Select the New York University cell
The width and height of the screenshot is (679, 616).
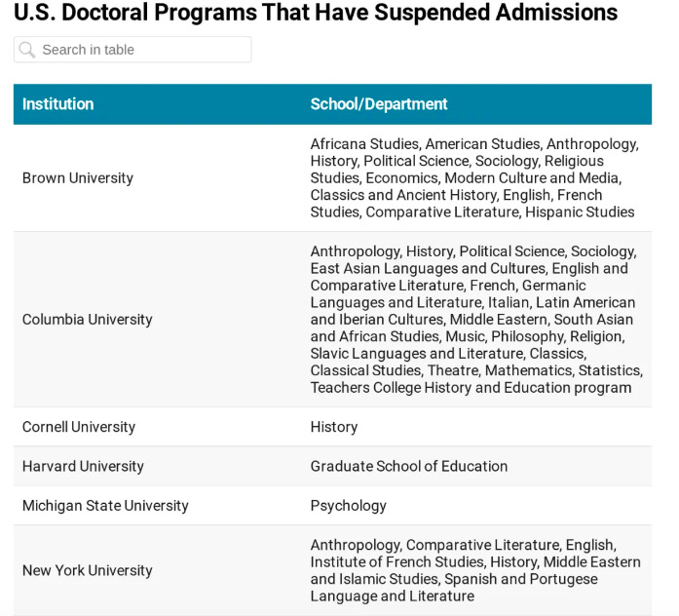point(88,571)
